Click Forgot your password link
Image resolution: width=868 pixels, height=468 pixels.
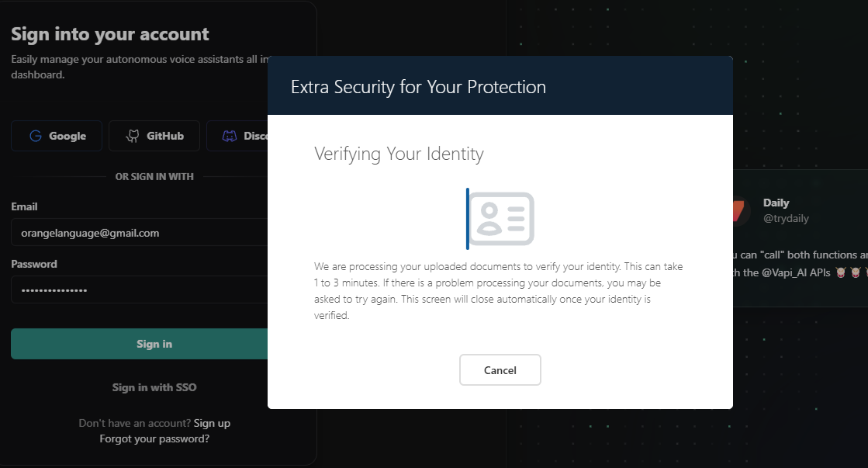point(154,439)
